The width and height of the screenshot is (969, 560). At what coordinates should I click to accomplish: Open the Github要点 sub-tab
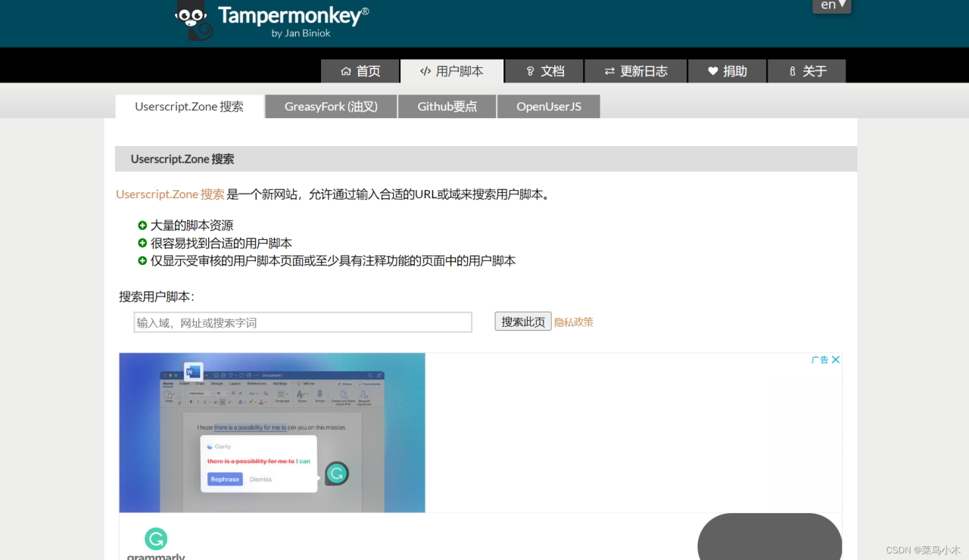(447, 107)
